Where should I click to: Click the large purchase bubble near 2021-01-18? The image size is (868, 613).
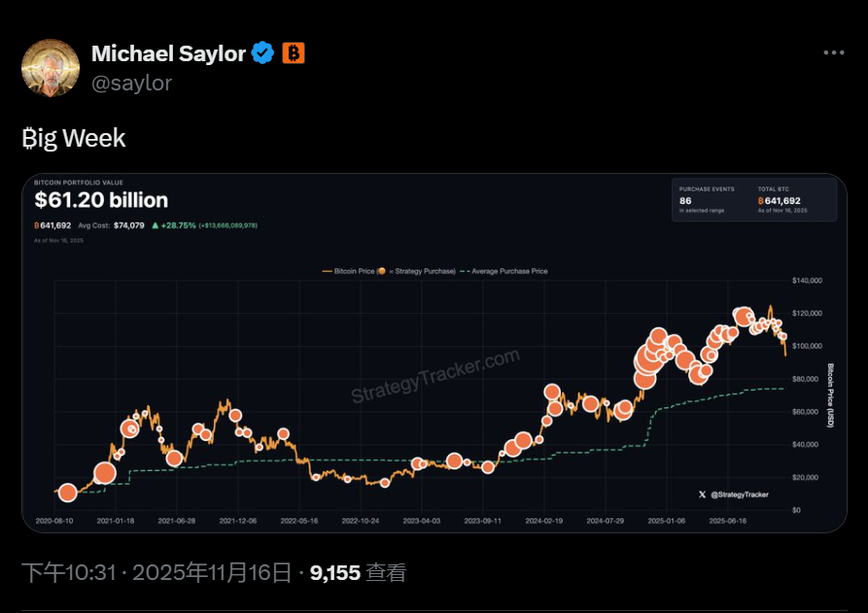(105, 474)
